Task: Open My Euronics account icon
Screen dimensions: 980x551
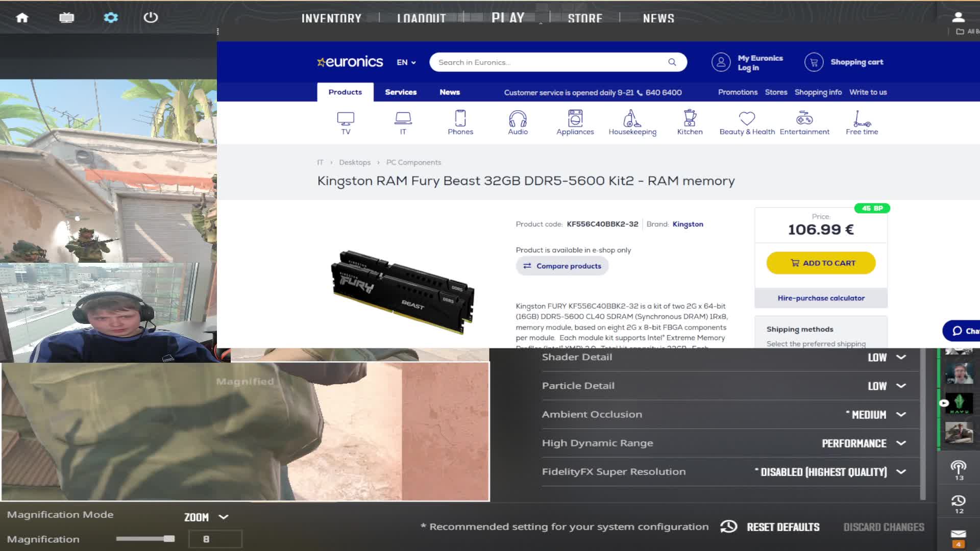Action: point(721,62)
